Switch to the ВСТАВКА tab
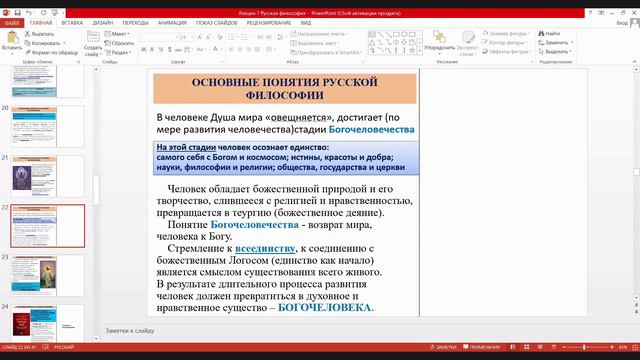 72,23
